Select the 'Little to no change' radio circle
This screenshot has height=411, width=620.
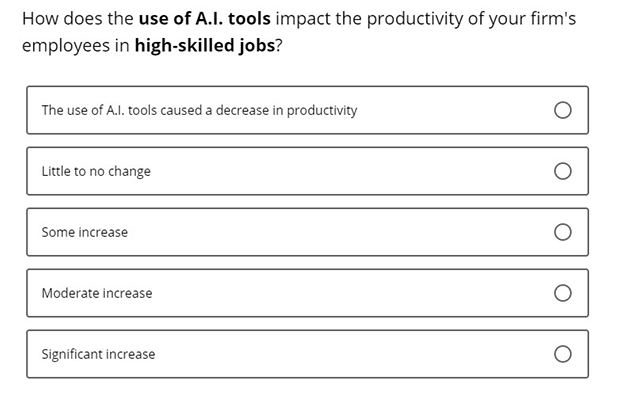pyautogui.click(x=562, y=171)
